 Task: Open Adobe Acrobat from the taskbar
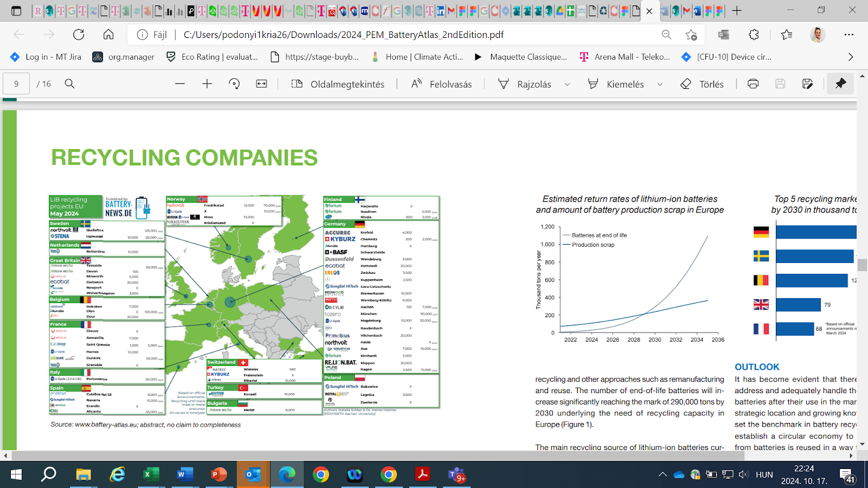pyautogui.click(x=423, y=475)
